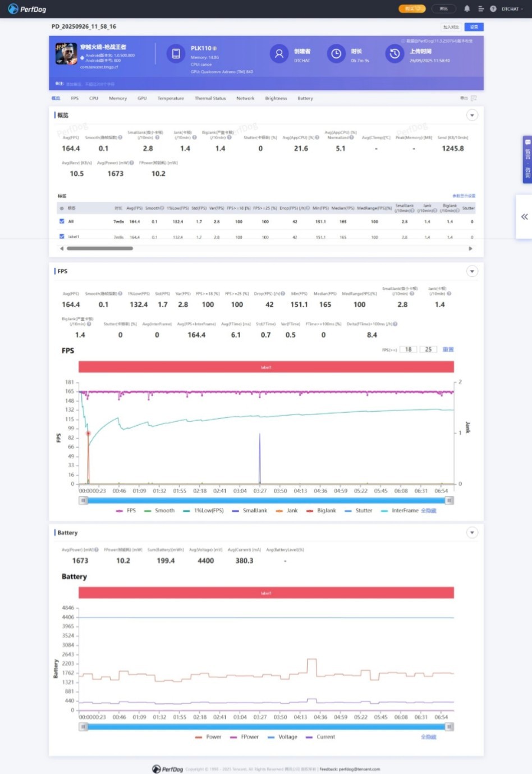Screen dimensions: 532x774
Task: Click the game app thumbnail
Action: 66,54
